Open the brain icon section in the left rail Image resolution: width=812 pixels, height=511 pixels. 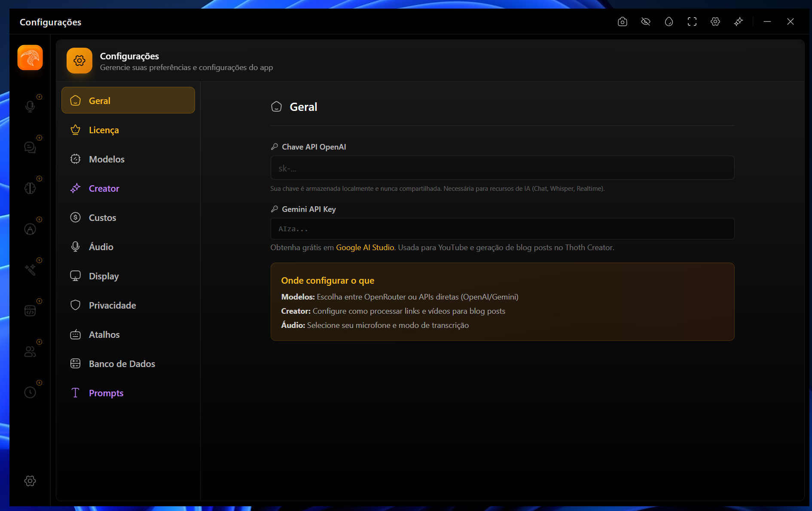pyautogui.click(x=30, y=188)
